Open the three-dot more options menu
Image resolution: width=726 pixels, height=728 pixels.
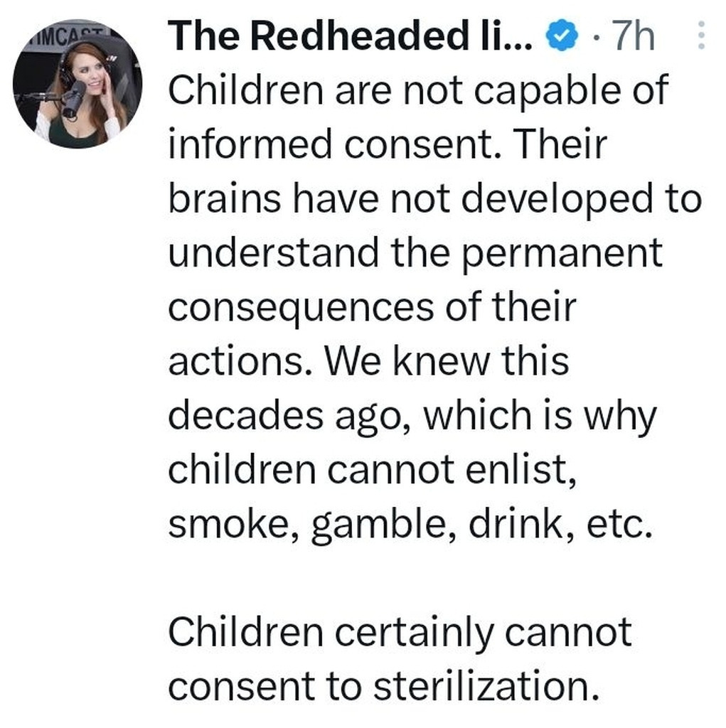(701, 36)
